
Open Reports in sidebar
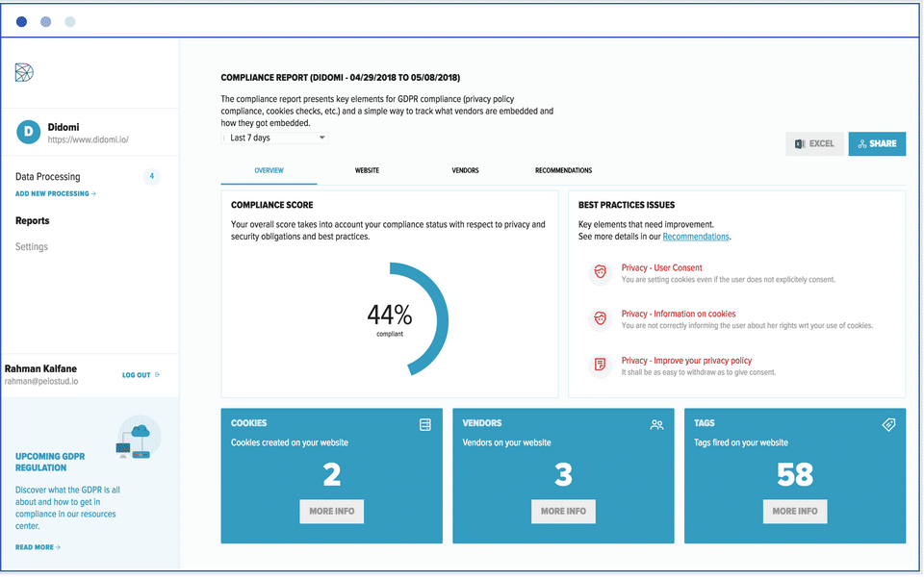coord(33,221)
